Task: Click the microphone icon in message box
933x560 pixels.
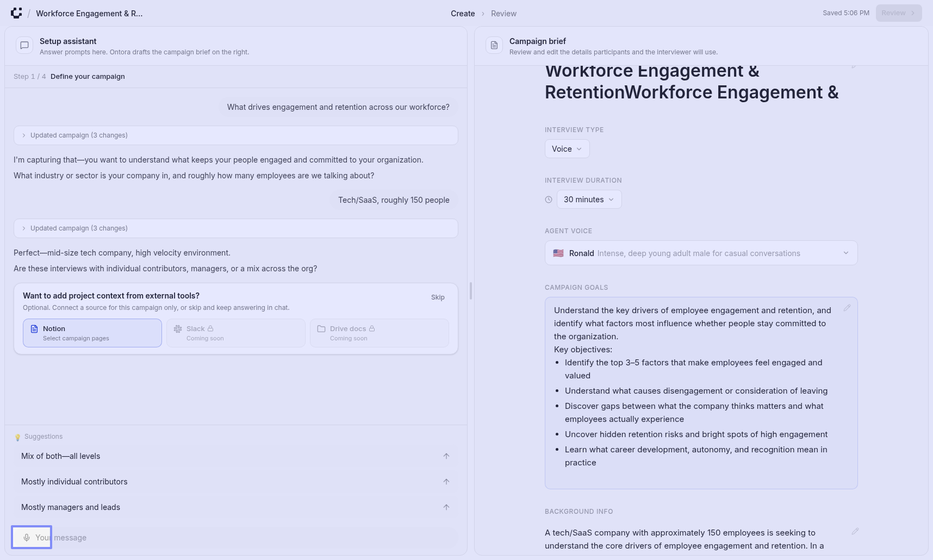Action: (26, 538)
